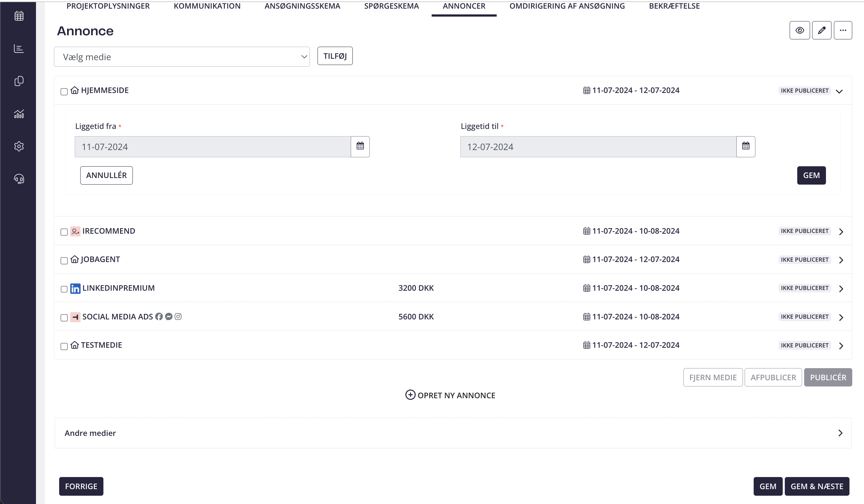The width and height of the screenshot is (864, 504).
Task: Click the Hjemmeside house icon
Action: [75, 90]
